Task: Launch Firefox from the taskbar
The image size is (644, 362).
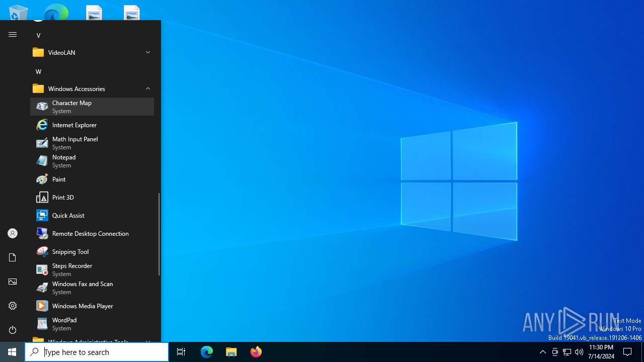Action: tap(256, 352)
